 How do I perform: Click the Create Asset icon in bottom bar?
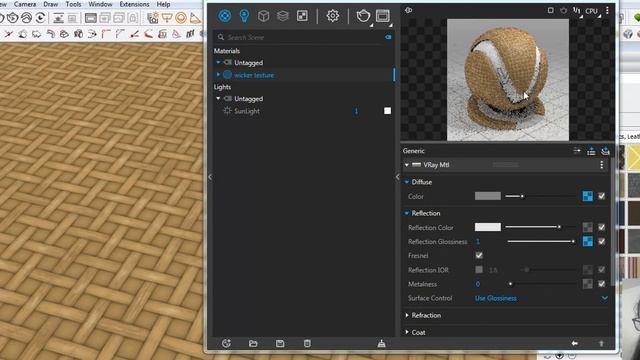coord(226,344)
